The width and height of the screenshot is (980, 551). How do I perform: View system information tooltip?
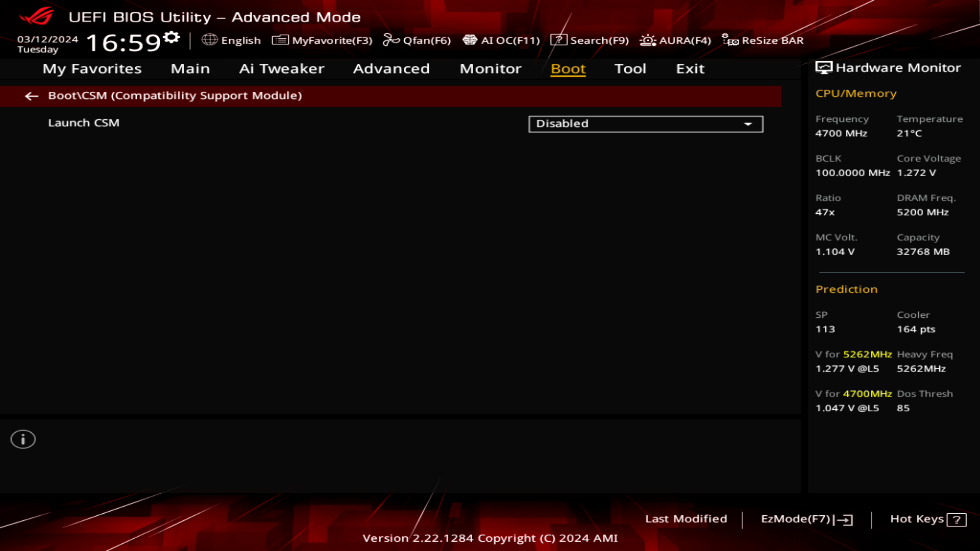click(x=23, y=439)
